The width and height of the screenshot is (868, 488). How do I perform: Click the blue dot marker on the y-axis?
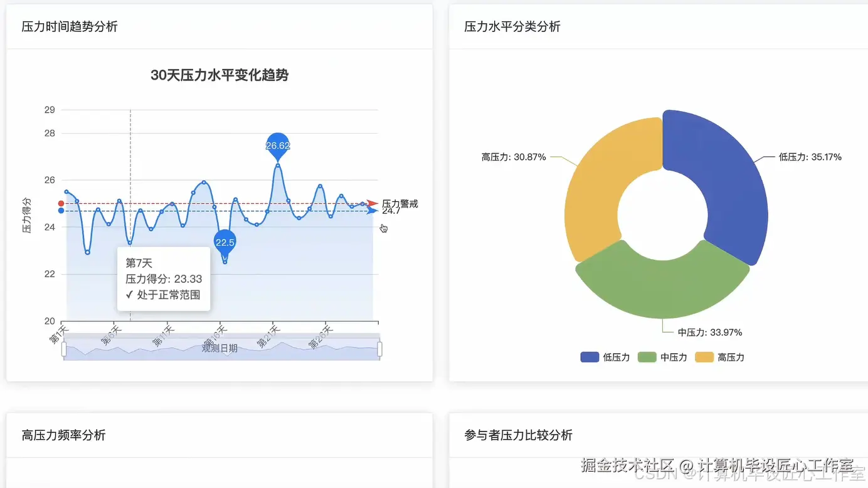61,211
